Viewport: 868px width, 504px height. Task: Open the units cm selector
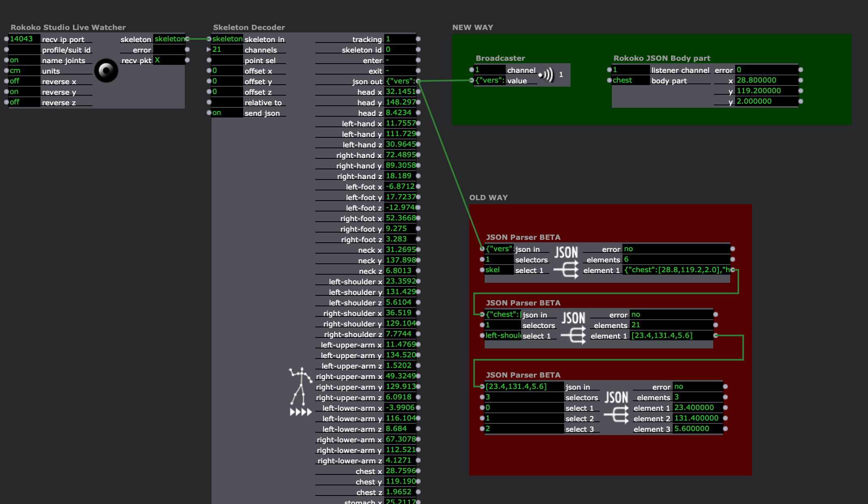tap(24, 70)
